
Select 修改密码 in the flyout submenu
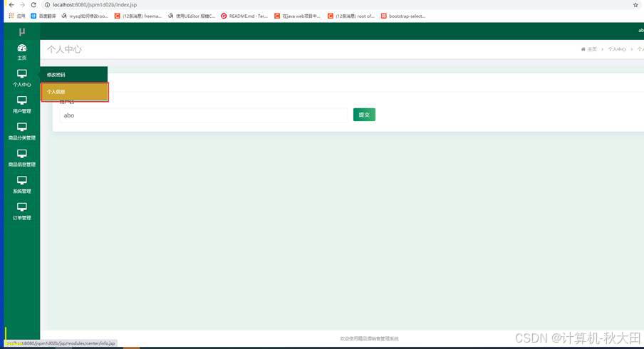[x=74, y=75]
